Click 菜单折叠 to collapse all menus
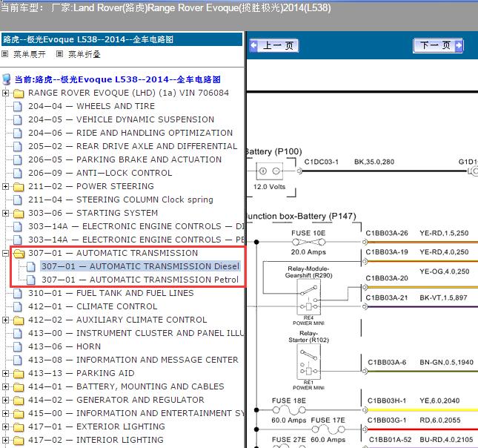478x448 pixels. pos(84,54)
